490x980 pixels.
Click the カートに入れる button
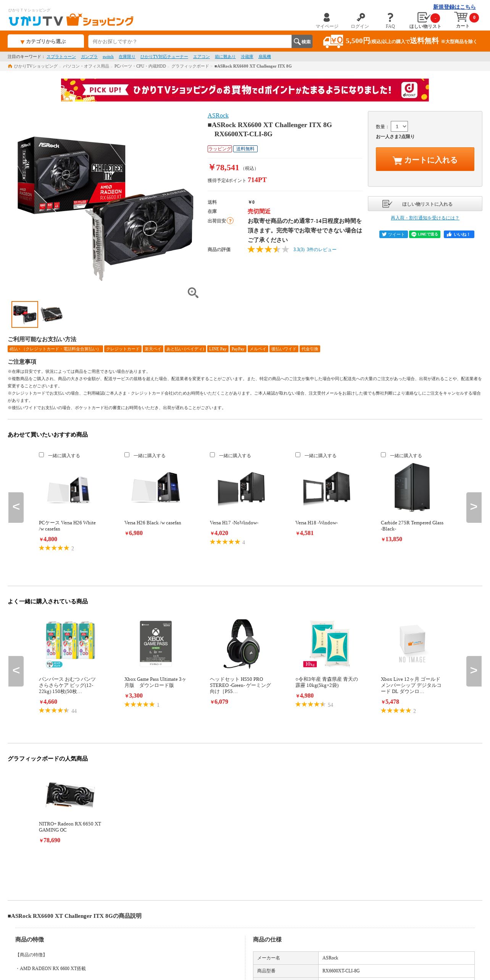425,159
